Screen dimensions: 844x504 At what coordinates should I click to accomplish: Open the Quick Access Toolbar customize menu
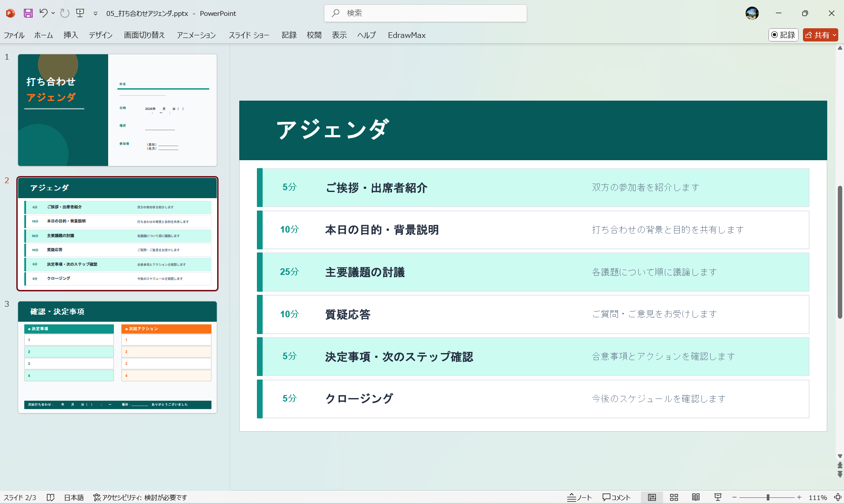pos(95,13)
